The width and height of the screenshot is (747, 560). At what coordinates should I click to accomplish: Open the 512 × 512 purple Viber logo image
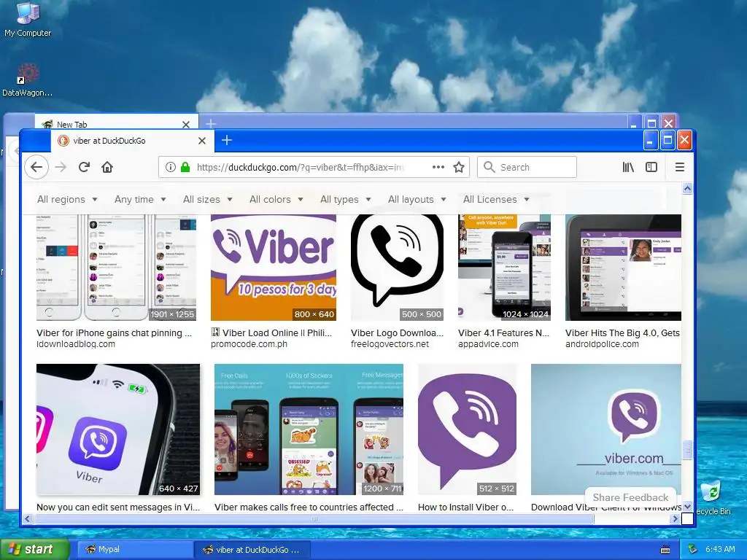pyautogui.click(x=468, y=429)
